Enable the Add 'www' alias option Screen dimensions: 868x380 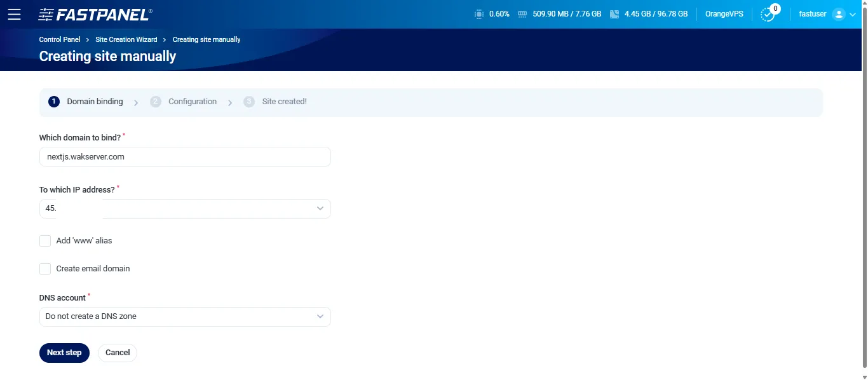point(45,241)
